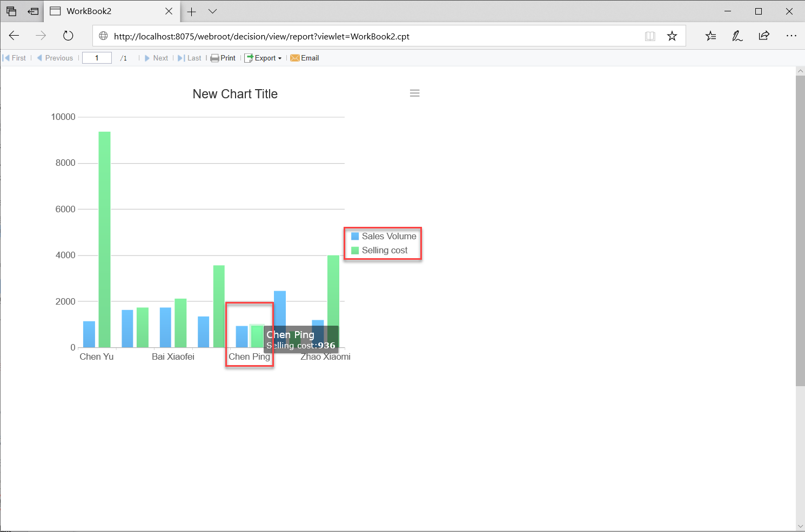Image resolution: width=805 pixels, height=532 pixels.
Task: Go to Last report page
Action: click(190, 58)
